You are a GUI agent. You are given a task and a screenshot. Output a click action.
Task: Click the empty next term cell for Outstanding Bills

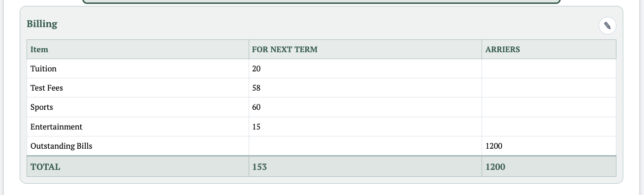click(365, 146)
